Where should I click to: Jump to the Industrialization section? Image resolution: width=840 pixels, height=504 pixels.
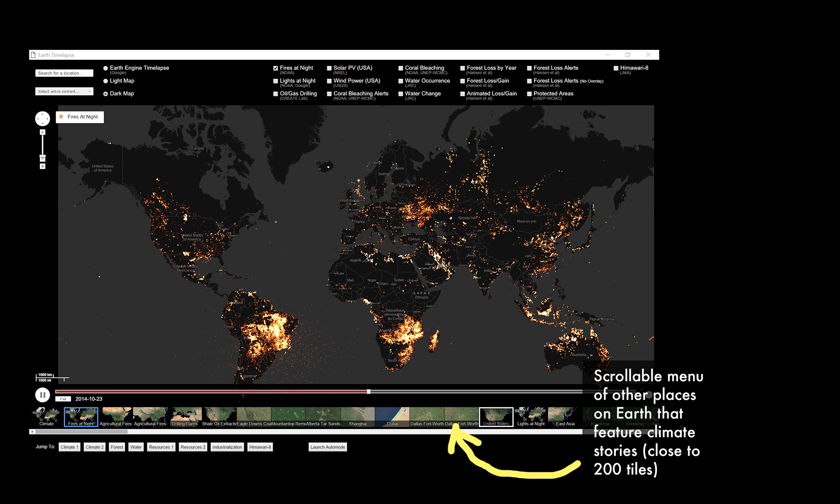click(227, 447)
